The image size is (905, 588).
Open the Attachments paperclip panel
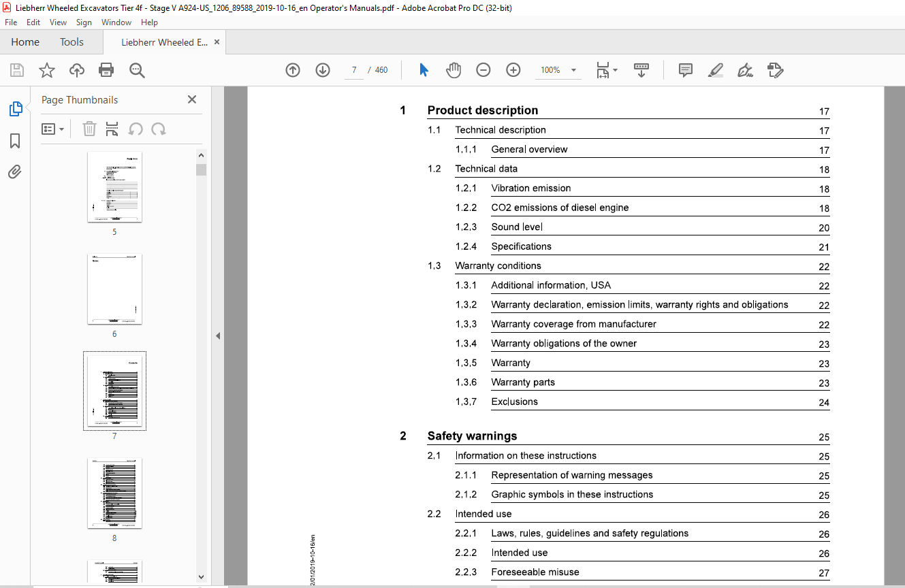[x=15, y=171]
